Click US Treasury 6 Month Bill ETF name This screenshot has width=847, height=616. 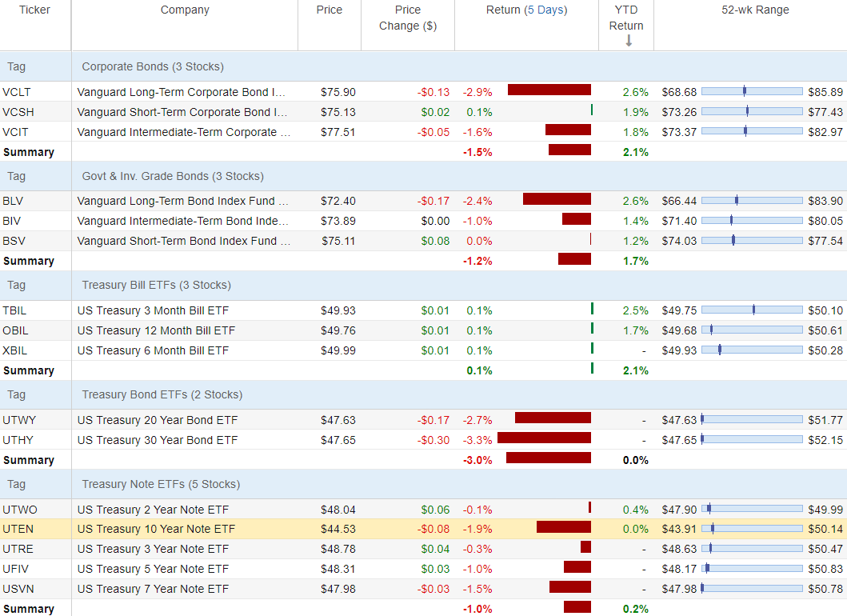click(x=153, y=350)
